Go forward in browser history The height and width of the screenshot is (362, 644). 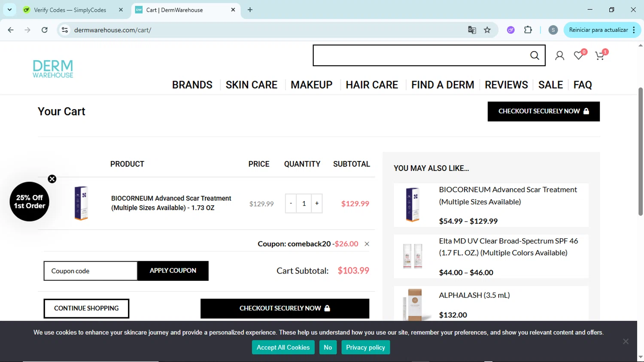click(x=27, y=30)
